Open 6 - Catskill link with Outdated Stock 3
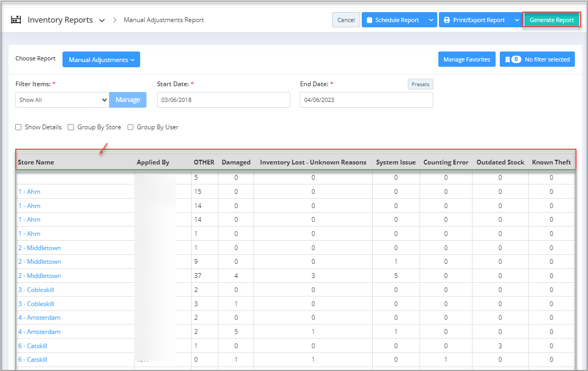 pyautogui.click(x=33, y=346)
